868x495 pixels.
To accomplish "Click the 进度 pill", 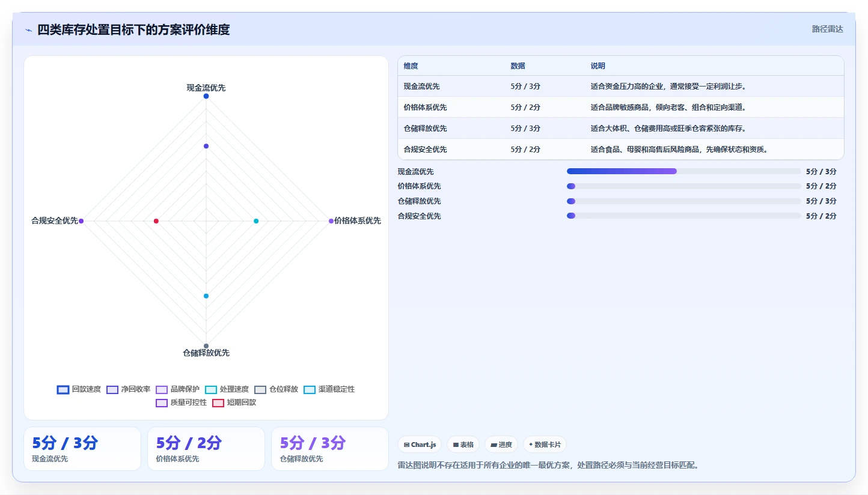I will point(501,445).
